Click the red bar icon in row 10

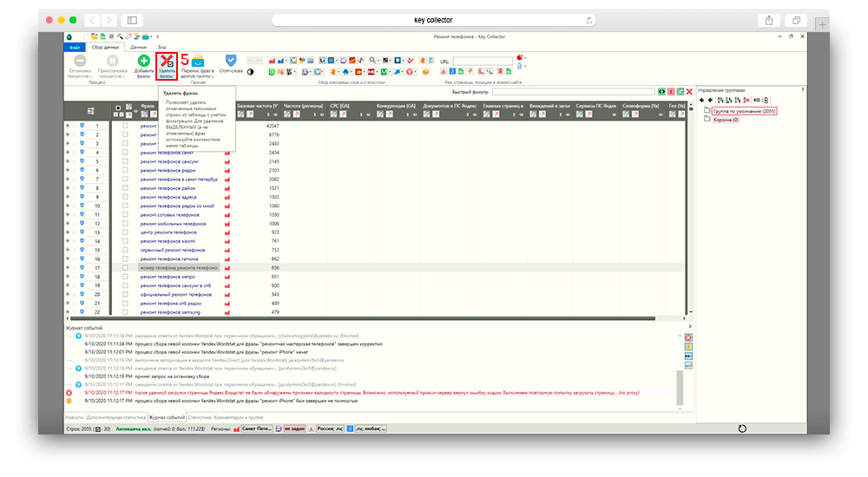[x=227, y=206]
